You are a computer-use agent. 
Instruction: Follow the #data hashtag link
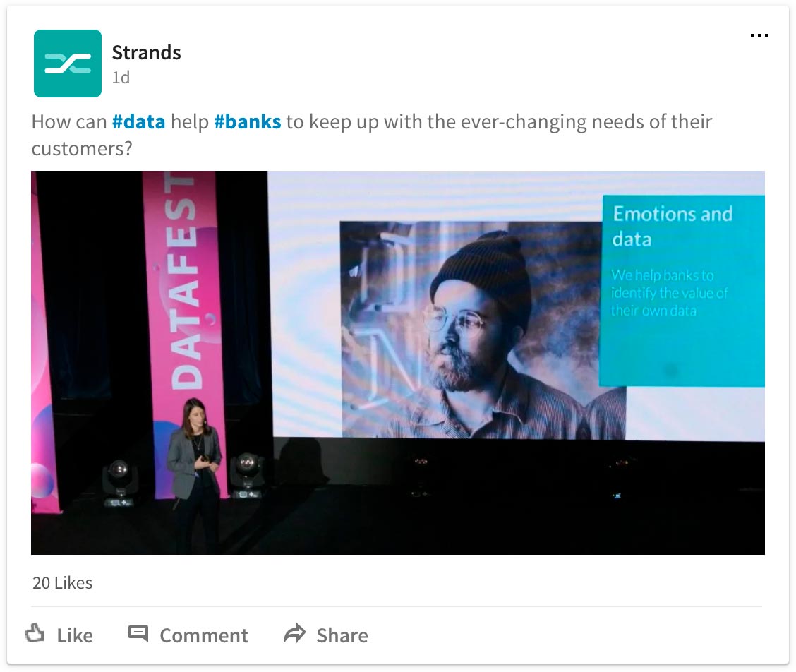(x=138, y=122)
